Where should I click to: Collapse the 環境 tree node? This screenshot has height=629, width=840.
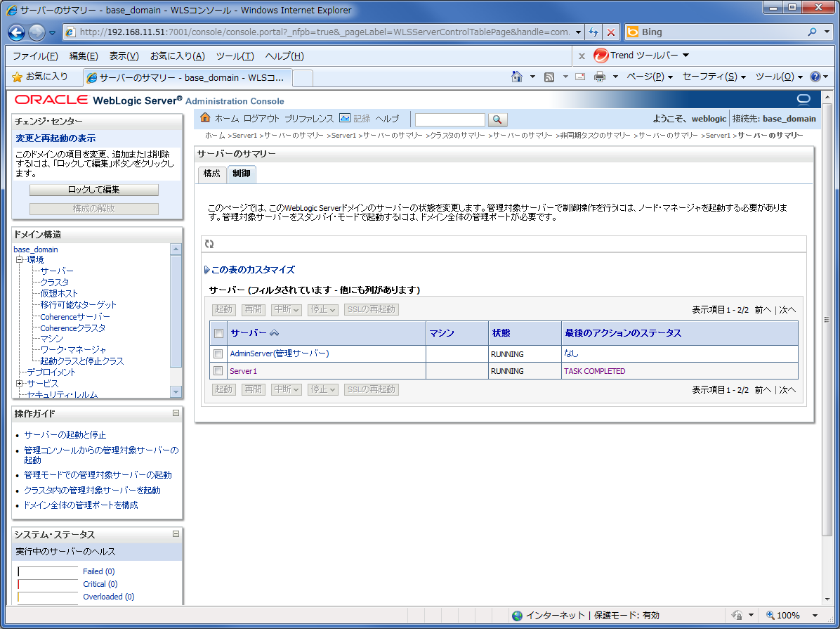(x=19, y=260)
